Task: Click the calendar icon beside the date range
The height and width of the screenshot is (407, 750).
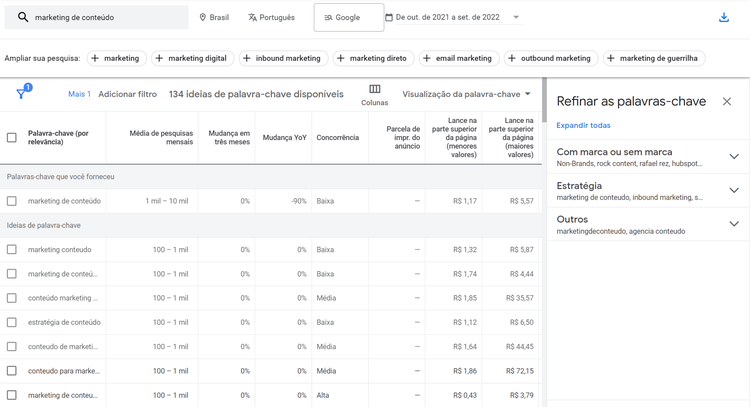Action: coord(389,17)
